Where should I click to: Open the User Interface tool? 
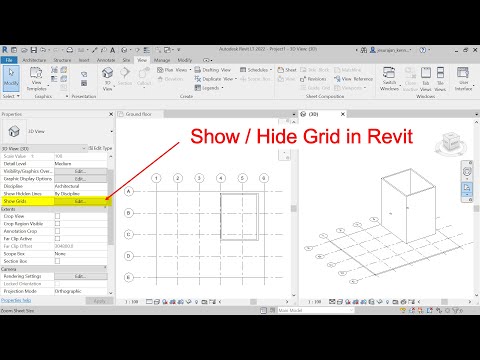tap(463, 79)
